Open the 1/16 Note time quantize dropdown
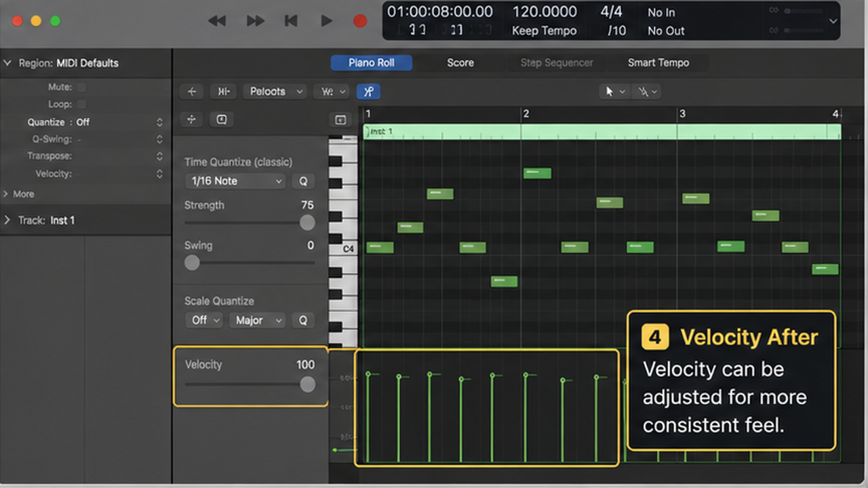Image resolution: width=868 pixels, height=488 pixels. [235, 181]
